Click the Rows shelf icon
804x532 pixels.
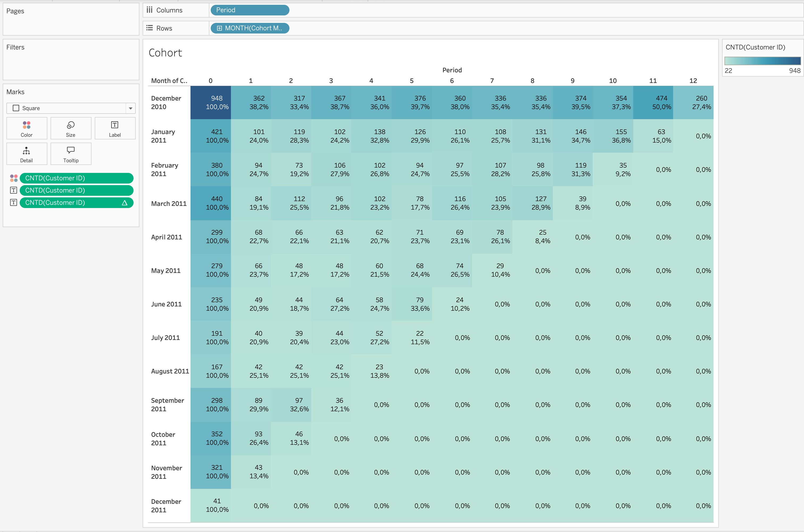pyautogui.click(x=149, y=28)
